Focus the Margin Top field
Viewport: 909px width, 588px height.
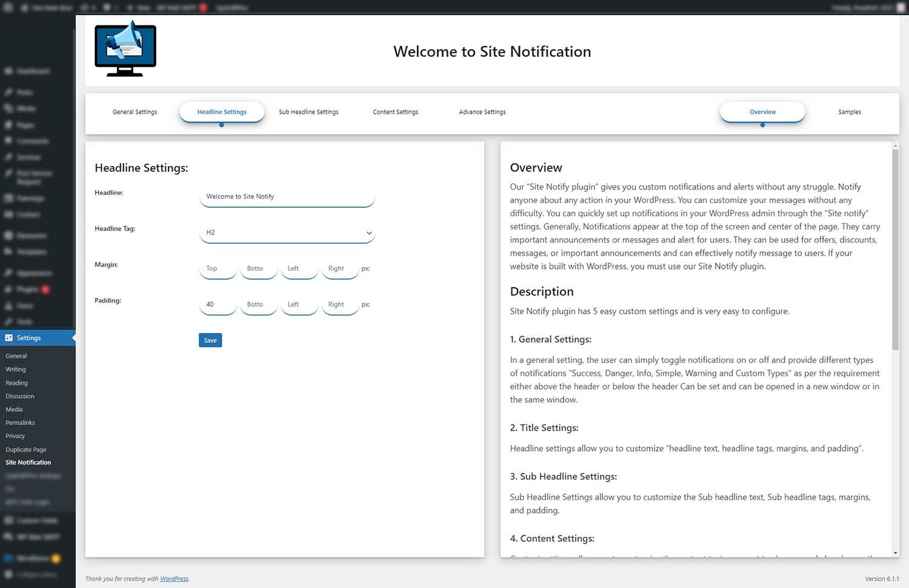click(x=218, y=269)
